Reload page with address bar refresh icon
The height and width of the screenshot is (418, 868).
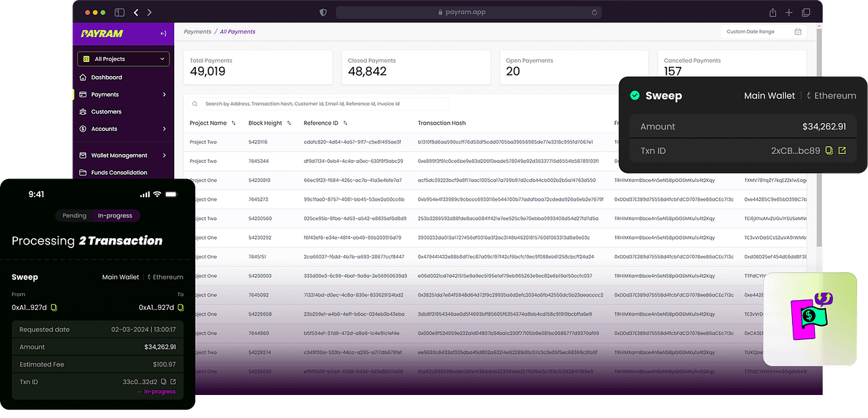pos(595,13)
